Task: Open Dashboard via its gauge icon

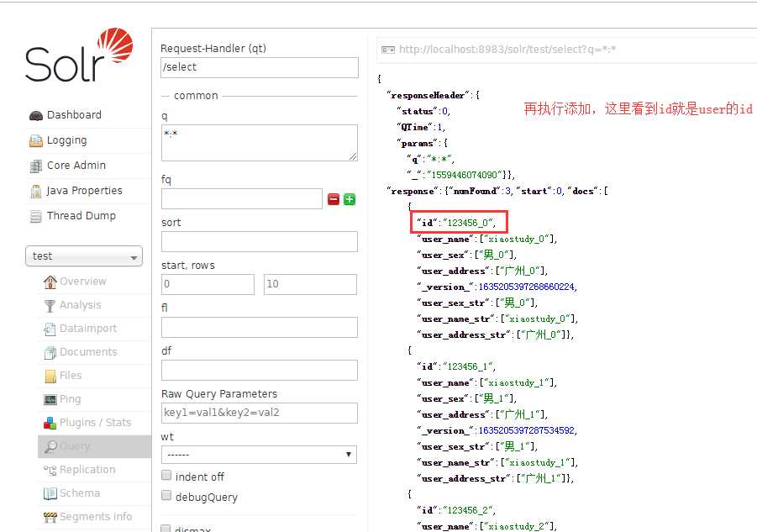Action: [x=36, y=115]
